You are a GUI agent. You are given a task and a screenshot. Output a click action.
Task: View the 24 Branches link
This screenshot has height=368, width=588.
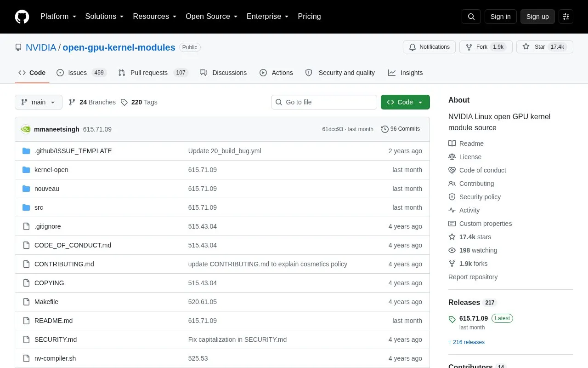(x=92, y=102)
